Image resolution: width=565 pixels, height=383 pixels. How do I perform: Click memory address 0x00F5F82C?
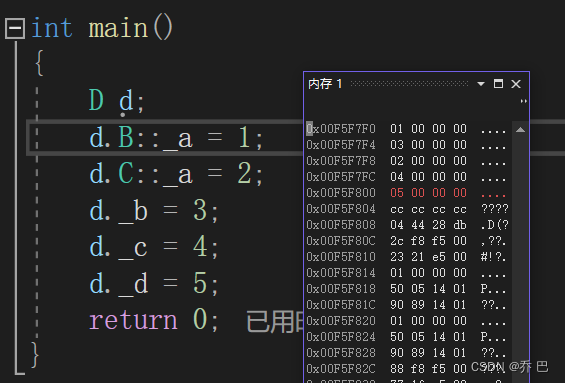tap(341, 369)
